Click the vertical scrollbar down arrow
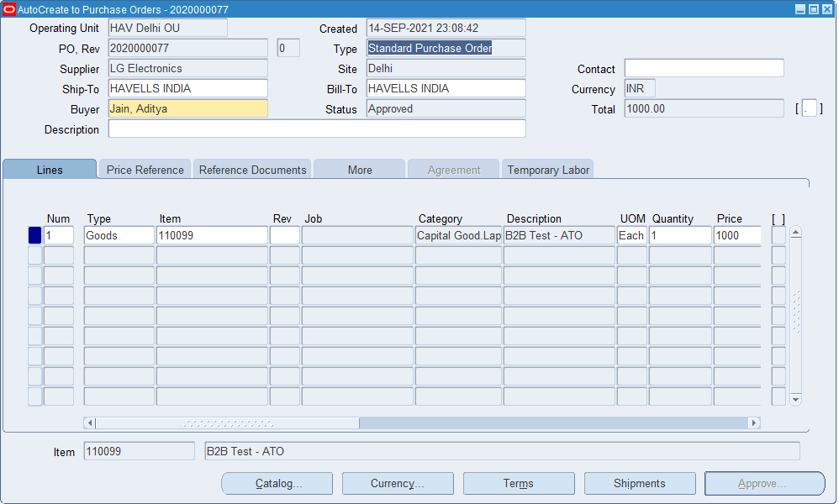839x504 pixels. 795,399
